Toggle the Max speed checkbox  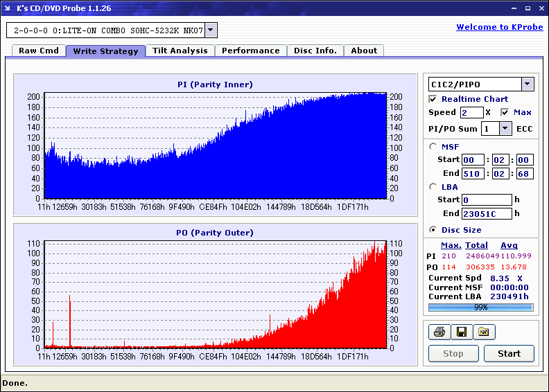pyautogui.click(x=505, y=112)
